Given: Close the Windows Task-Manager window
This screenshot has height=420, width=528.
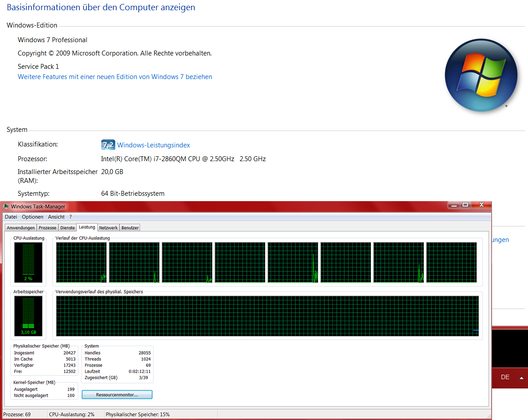Looking at the screenshot, I should (x=481, y=205).
